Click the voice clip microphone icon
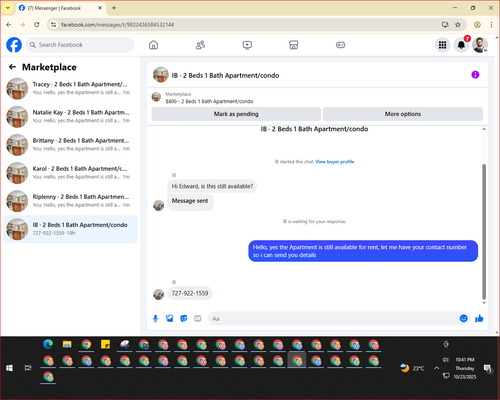The image size is (500, 400). pyautogui.click(x=155, y=319)
